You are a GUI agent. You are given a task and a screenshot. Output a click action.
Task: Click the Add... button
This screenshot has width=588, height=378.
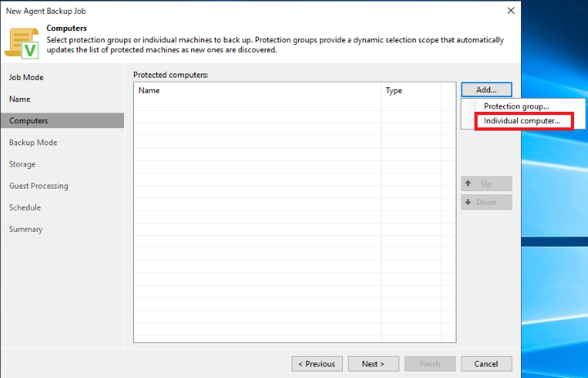486,90
